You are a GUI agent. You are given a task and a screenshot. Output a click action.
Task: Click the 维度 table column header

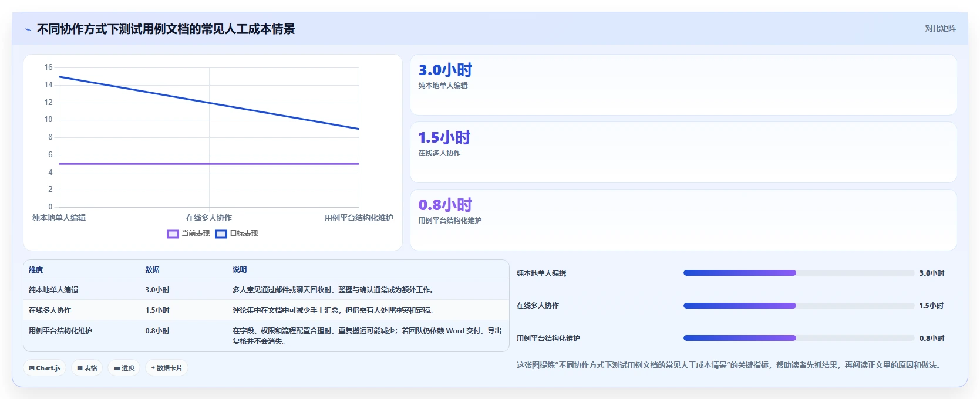36,270
